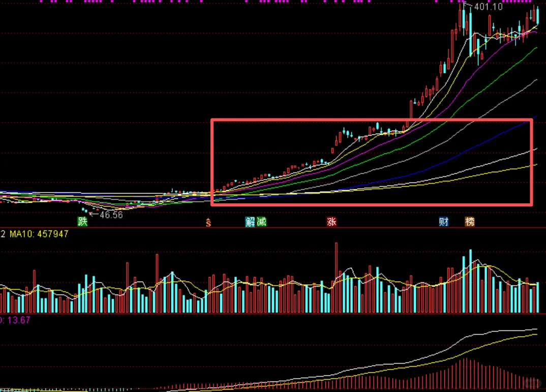Click the orange S signal marker
This screenshot has width=546, height=392.
(x=208, y=223)
